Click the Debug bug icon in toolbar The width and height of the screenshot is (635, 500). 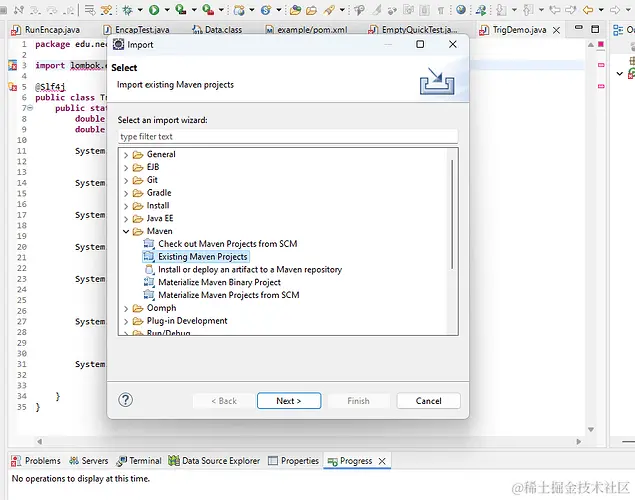click(x=128, y=9)
